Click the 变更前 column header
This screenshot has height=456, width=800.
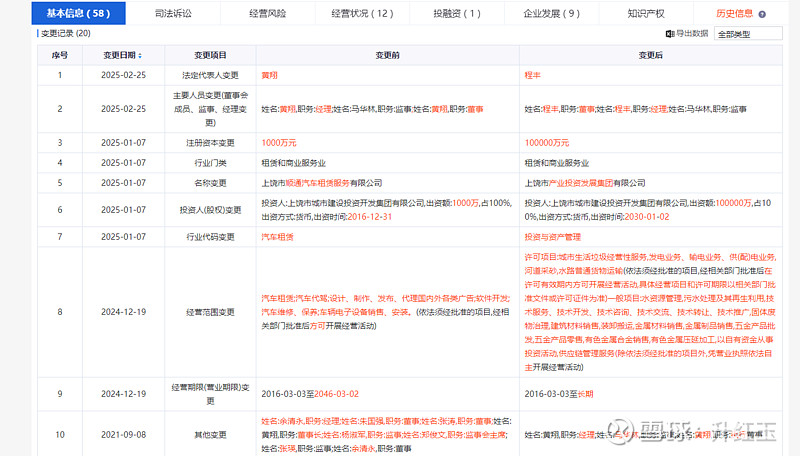[x=387, y=55]
